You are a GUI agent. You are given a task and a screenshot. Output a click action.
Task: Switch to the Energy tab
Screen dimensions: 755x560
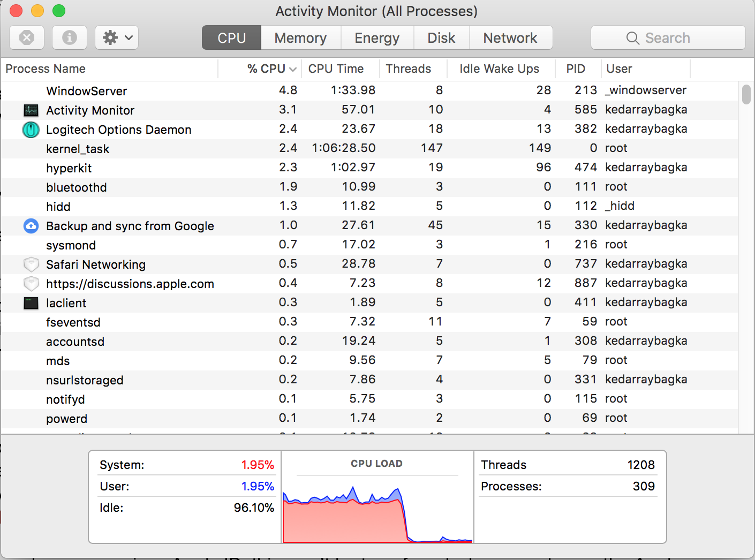(377, 38)
